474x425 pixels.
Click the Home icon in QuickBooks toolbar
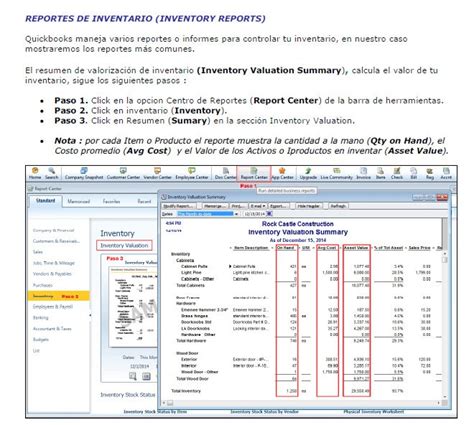(35, 173)
